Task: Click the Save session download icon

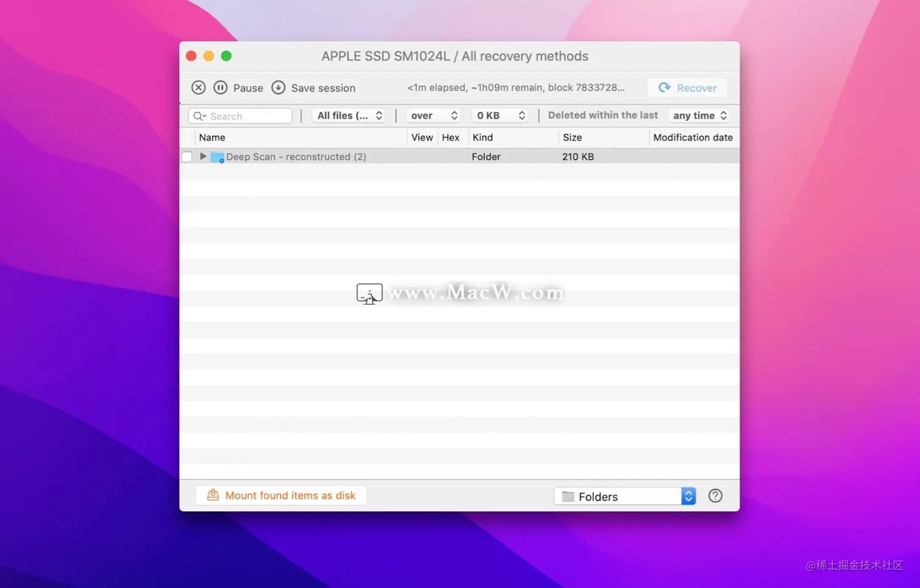Action: point(278,88)
